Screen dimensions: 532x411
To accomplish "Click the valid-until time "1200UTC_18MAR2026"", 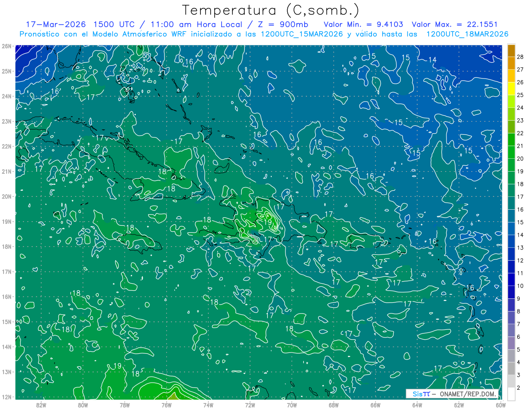I will 467,34.
